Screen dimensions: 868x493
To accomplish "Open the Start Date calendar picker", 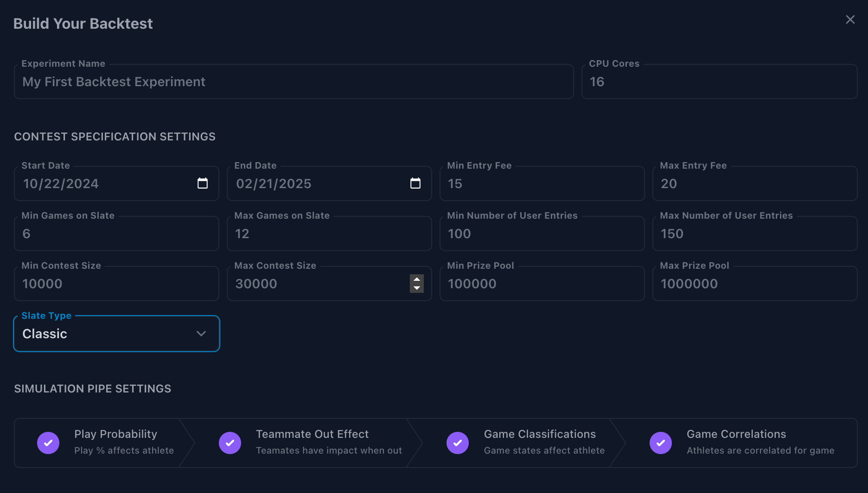I will click(x=203, y=183).
